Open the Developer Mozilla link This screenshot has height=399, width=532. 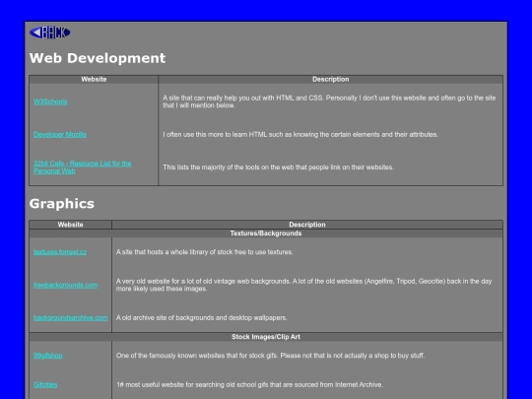60,134
